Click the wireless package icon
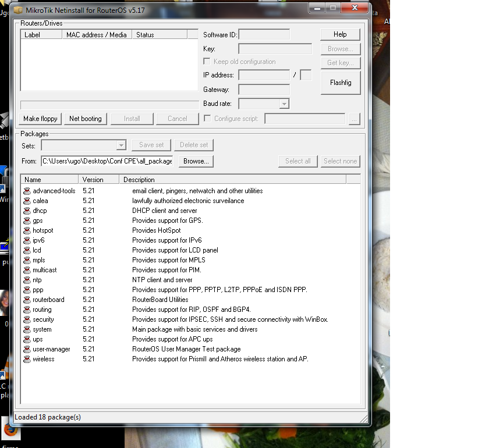503x448 pixels. [27, 359]
